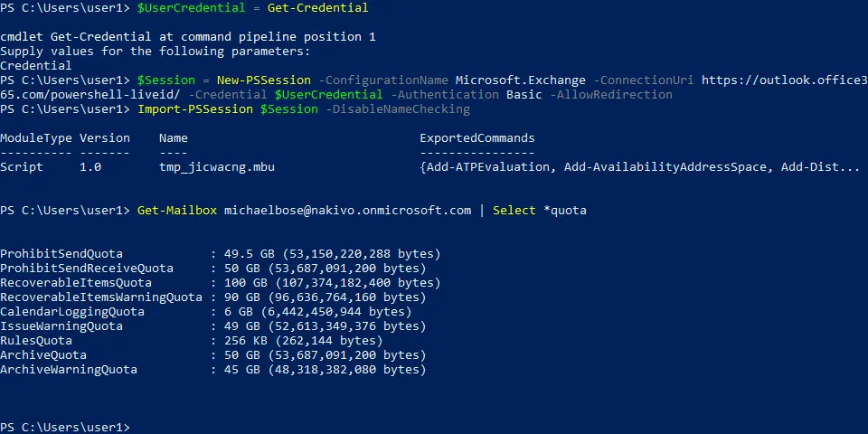
Task: Click the ArchiveWarningQuota property name
Action: [69, 370]
